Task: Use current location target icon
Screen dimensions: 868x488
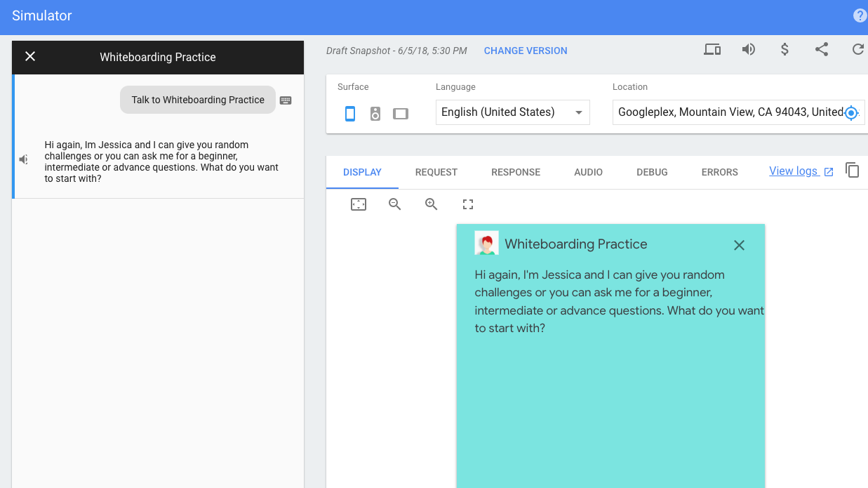Action: [851, 112]
